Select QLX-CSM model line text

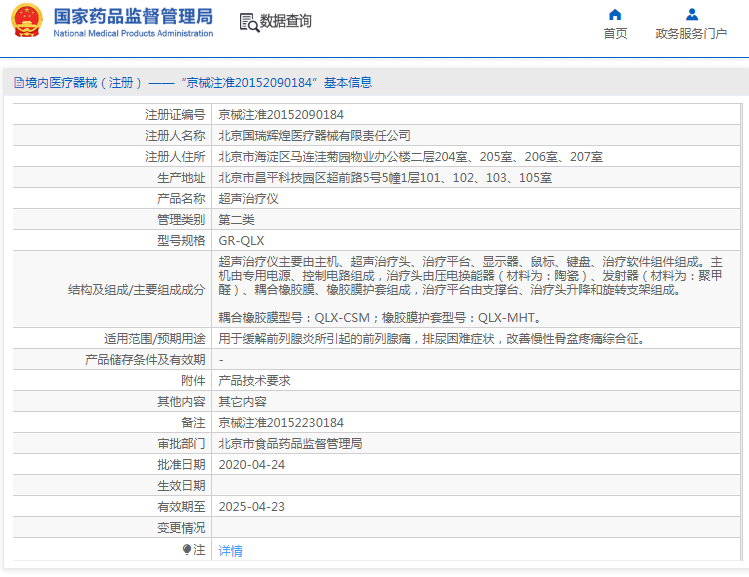(x=380, y=318)
